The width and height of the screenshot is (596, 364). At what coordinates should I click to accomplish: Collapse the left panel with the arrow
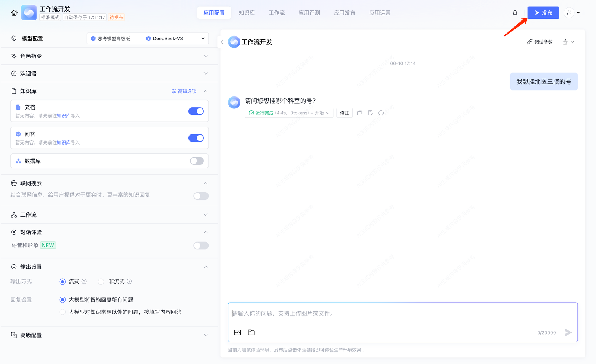(x=222, y=42)
